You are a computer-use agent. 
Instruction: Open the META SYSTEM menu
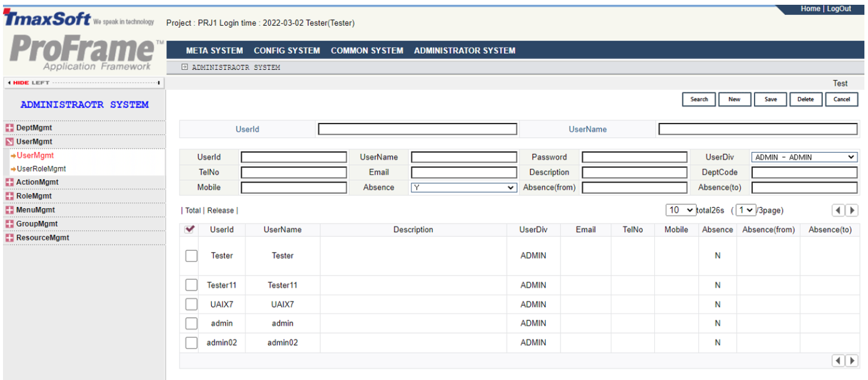pos(214,51)
